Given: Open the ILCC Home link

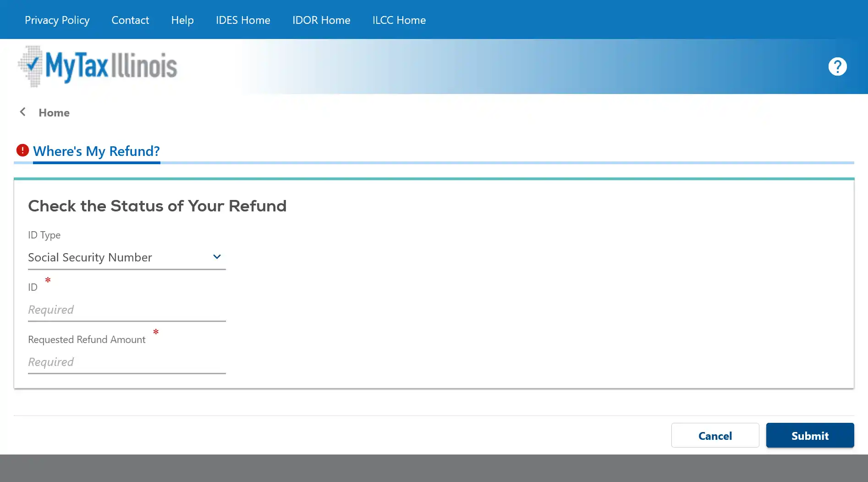Looking at the screenshot, I should pos(399,20).
